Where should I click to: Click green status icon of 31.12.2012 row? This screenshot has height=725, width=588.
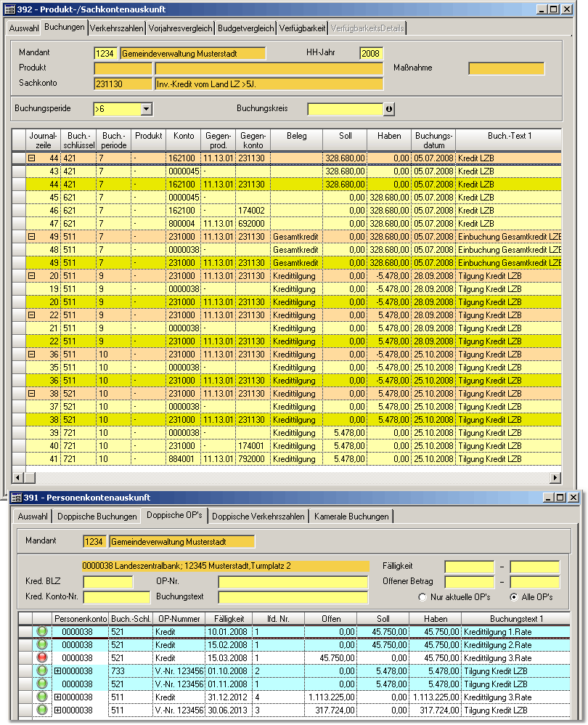[43, 697]
